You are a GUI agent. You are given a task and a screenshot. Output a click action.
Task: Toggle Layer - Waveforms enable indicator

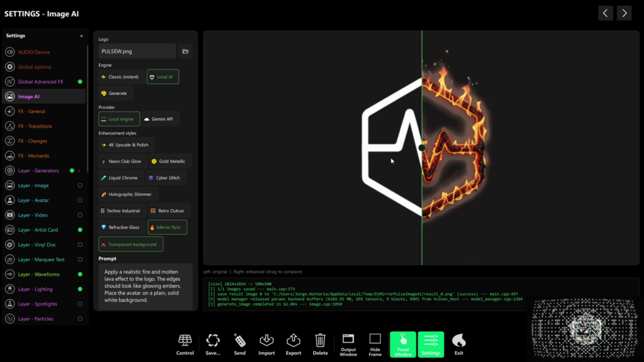(x=80, y=274)
